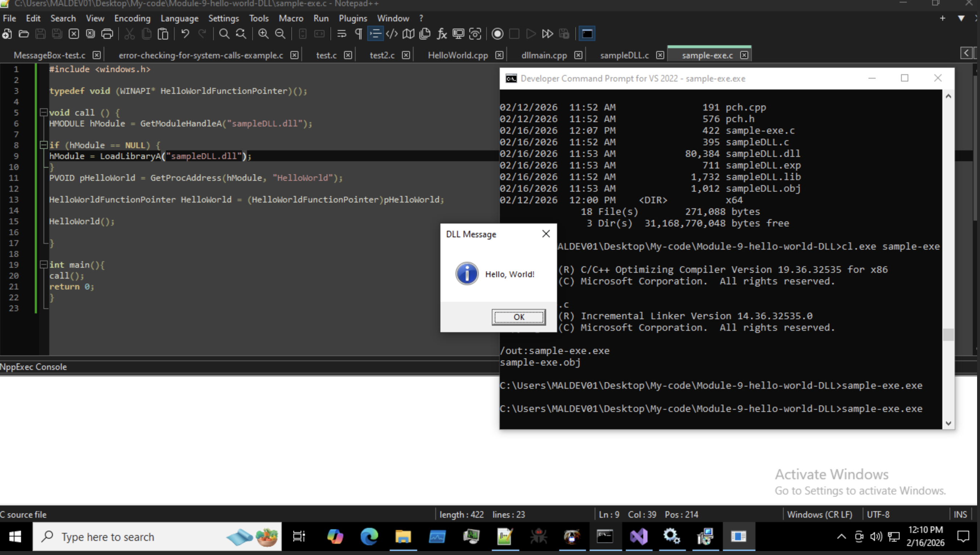Open the Function List panel
Image resolution: width=980 pixels, height=555 pixels.
(x=441, y=34)
